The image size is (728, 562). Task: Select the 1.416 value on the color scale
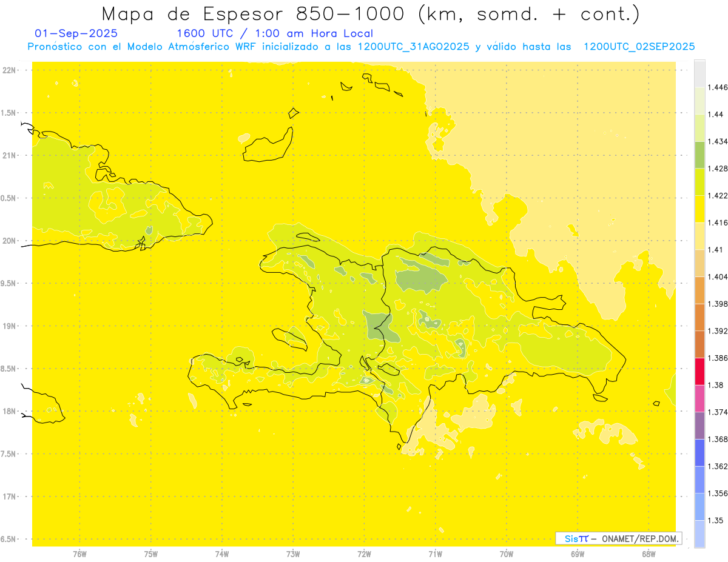pyautogui.click(x=717, y=222)
